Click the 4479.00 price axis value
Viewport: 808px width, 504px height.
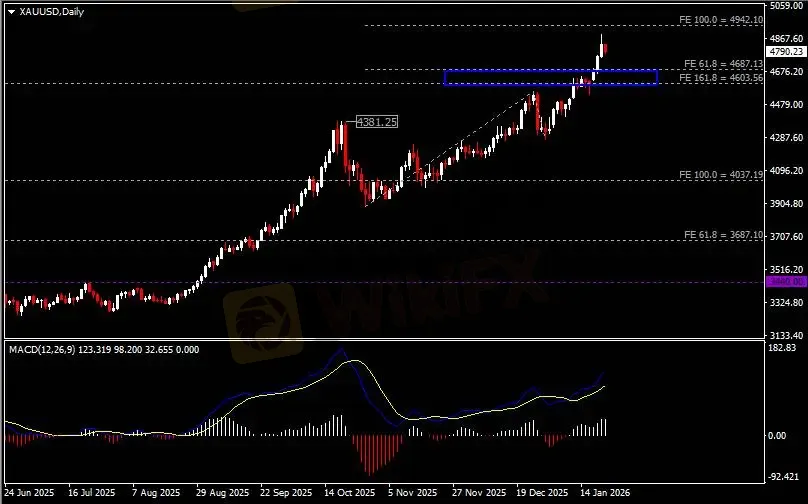click(x=786, y=105)
